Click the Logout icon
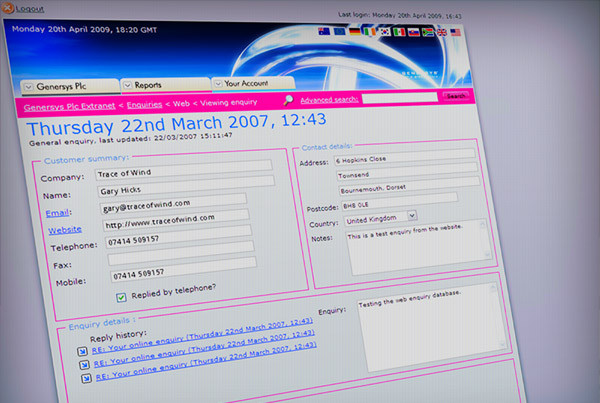Screen dimensions: 600x403 (x=8, y=8)
